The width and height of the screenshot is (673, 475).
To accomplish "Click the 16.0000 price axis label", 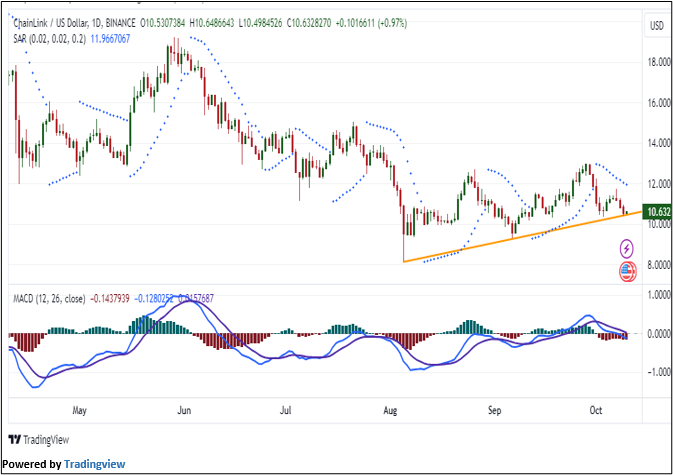I will (659, 103).
